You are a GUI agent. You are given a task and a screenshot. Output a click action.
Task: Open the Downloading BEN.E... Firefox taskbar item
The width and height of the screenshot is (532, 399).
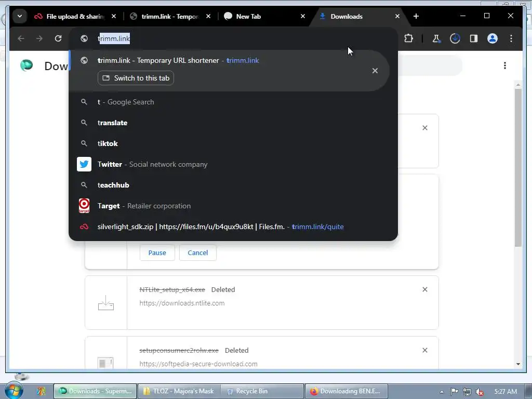tap(346, 391)
